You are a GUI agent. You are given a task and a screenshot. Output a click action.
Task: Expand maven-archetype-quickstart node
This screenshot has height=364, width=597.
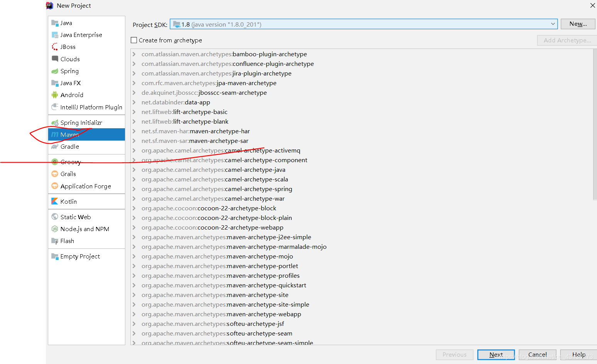[x=134, y=285]
